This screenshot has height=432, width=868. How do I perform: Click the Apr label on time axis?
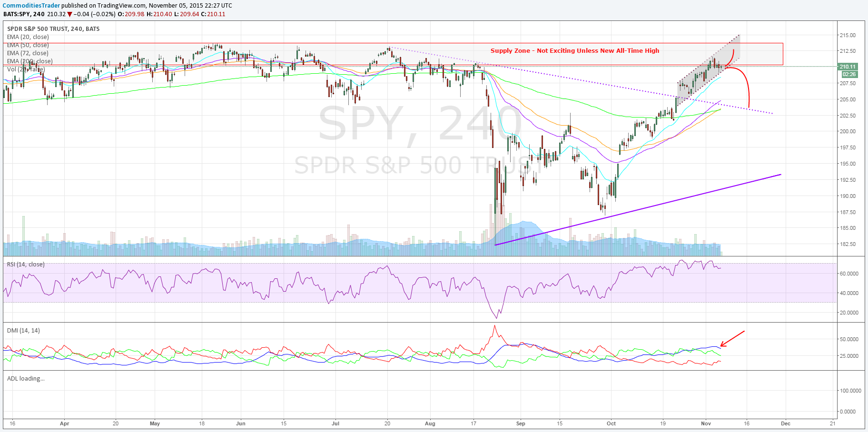click(x=65, y=423)
